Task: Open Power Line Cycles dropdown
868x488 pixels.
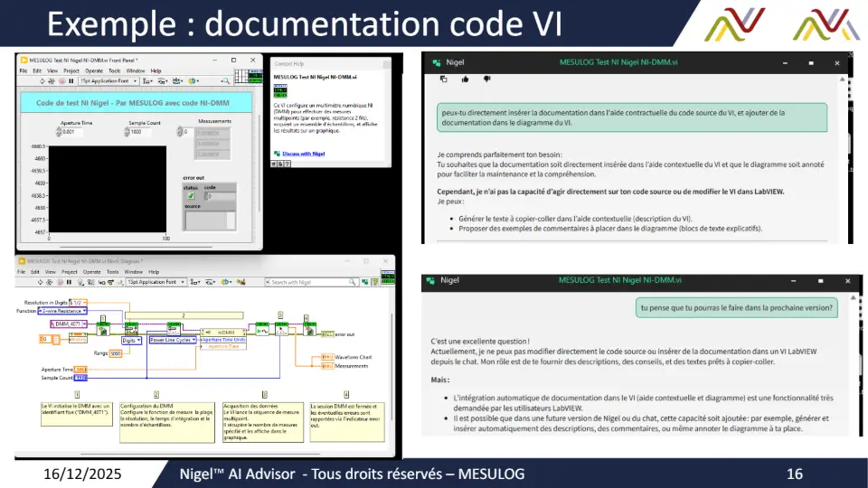Action: [x=173, y=340]
